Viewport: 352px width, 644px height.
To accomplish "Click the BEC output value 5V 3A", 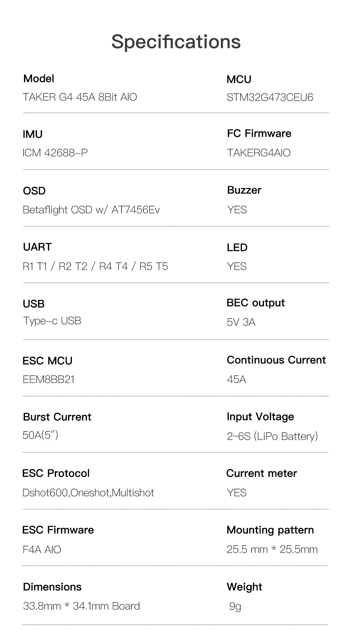I will (x=241, y=322).
